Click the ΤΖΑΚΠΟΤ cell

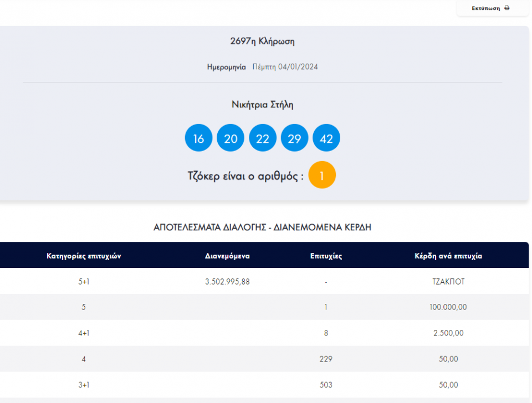click(x=448, y=281)
